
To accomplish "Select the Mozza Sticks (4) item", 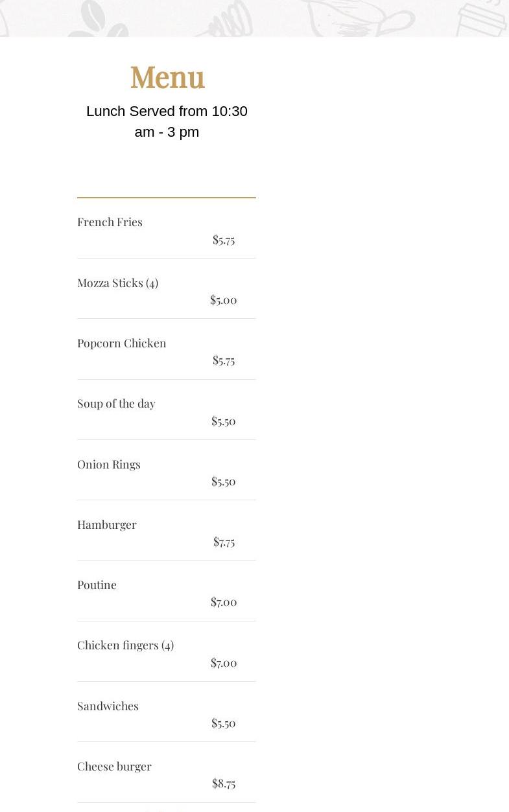I will (117, 283).
